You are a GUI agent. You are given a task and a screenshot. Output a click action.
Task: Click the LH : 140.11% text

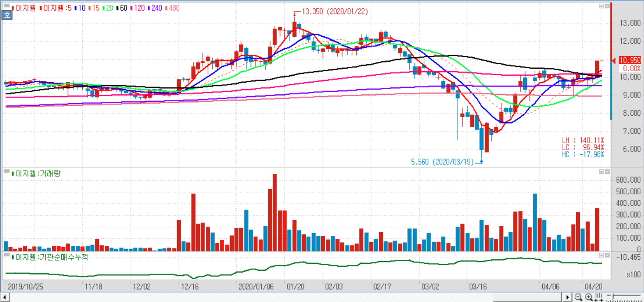pyautogui.click(x=583, y=140)
